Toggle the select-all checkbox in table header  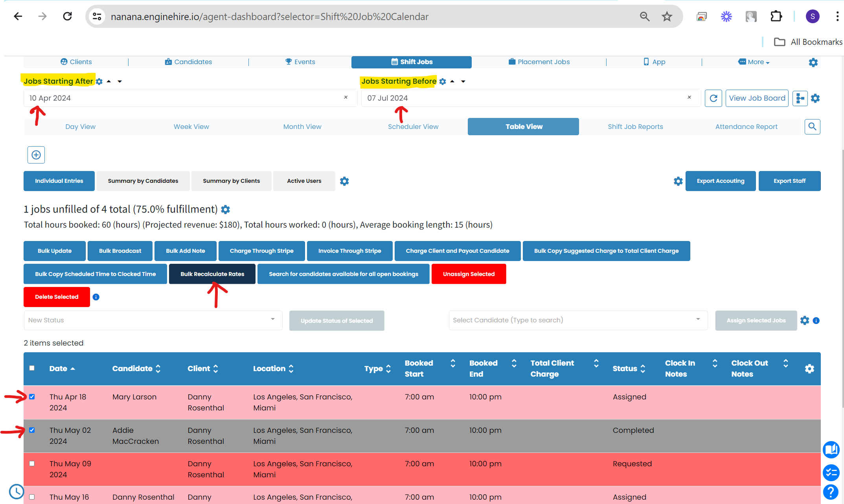[x=32, y=368]
